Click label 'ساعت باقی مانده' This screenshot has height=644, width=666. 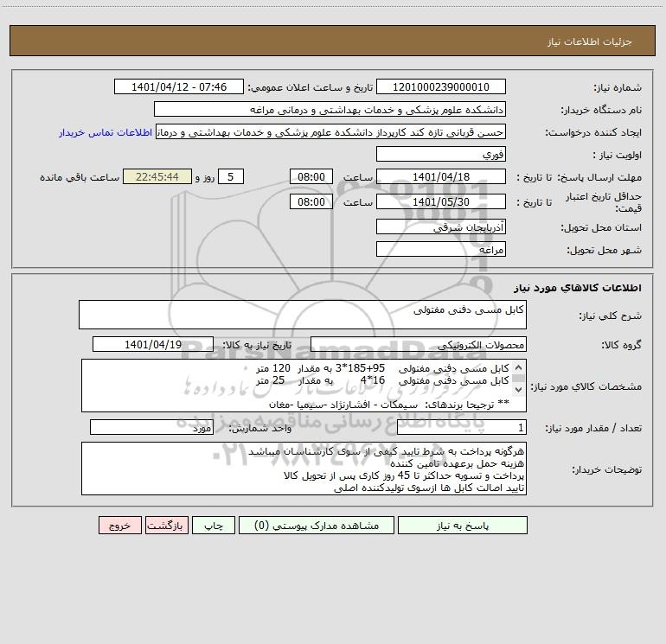click(80, 177)
